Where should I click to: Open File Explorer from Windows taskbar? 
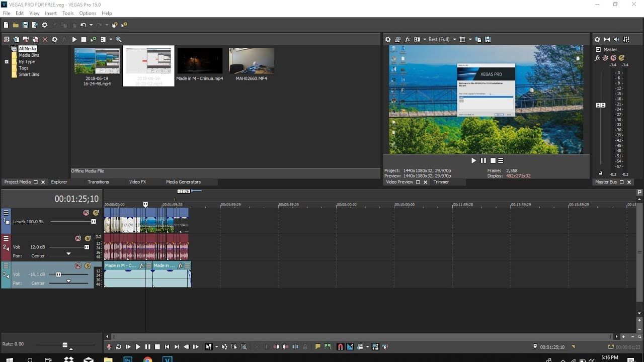click(108, 359)
